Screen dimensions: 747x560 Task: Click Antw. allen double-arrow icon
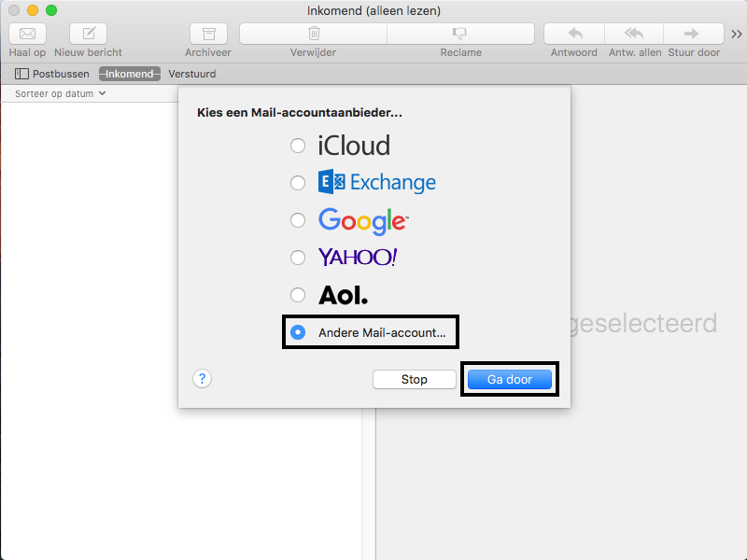click(x=634, y=34)
